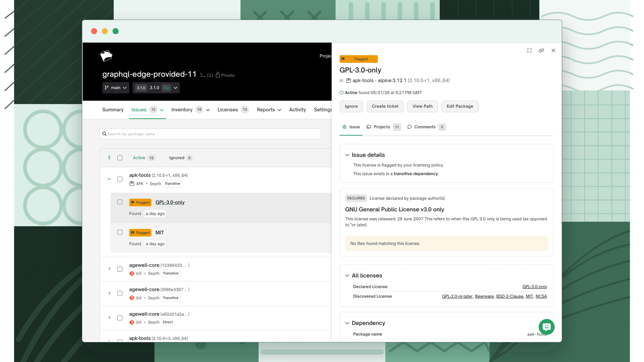Click the Flagged flag icon in panel header
Image resolution: width=644 pixels, height=362 pixels.
point(343,59)
